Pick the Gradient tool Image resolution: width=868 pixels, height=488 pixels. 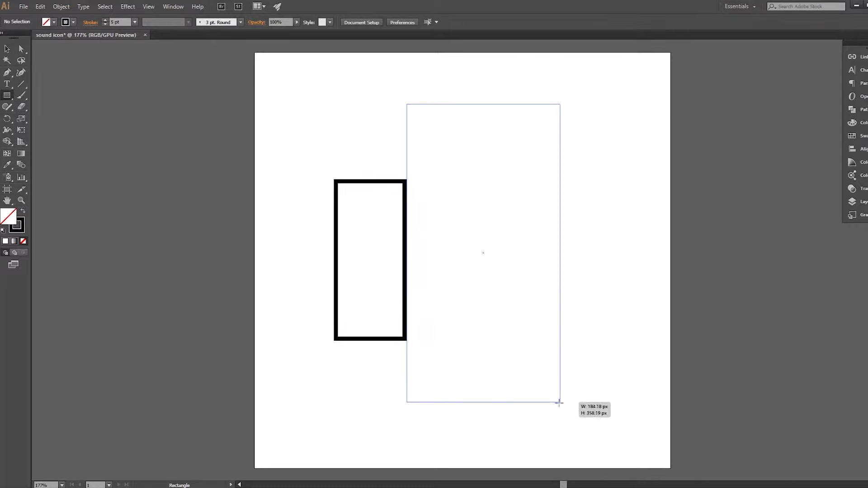[x=21, y=154]
